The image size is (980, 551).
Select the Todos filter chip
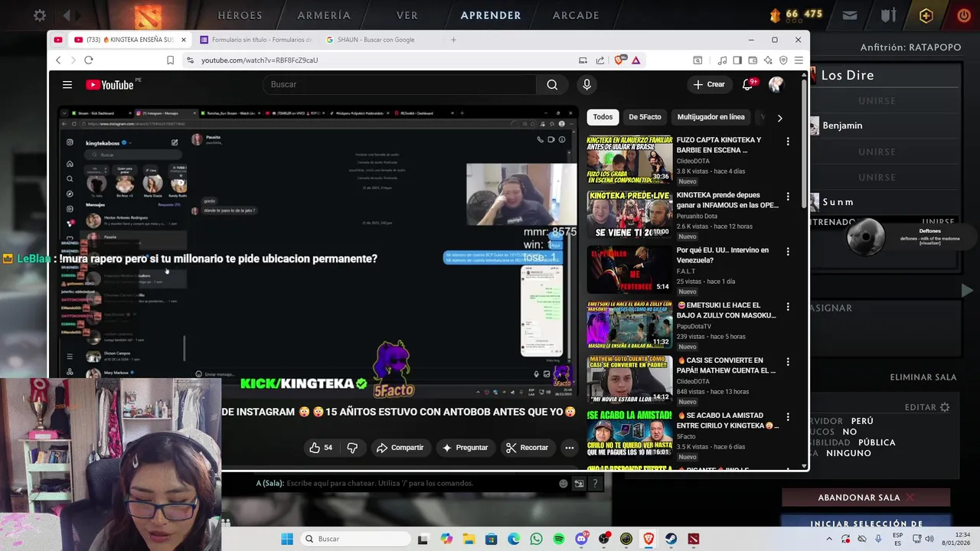(x=603, y=117)
